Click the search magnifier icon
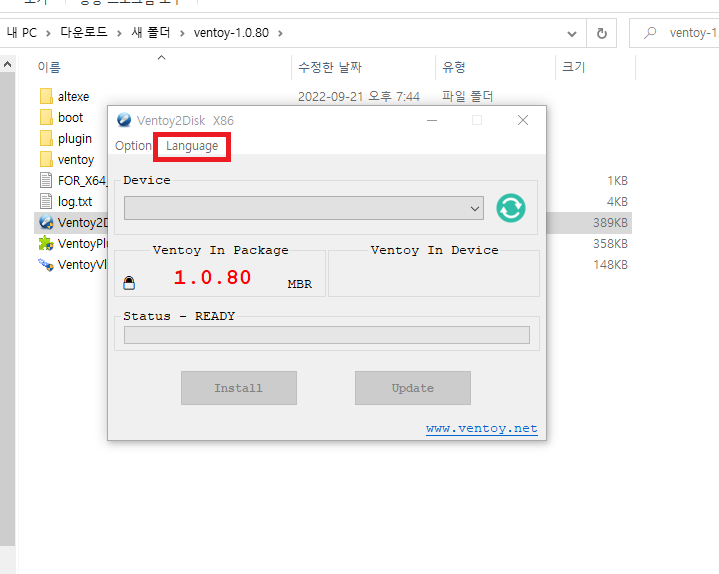This screenshot has width=719, height=574. [x=650, y=33]
